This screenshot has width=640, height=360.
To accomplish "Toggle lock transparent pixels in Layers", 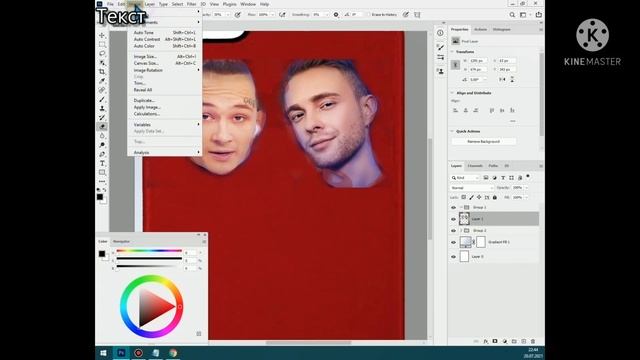I will click(x=464, y=198).
